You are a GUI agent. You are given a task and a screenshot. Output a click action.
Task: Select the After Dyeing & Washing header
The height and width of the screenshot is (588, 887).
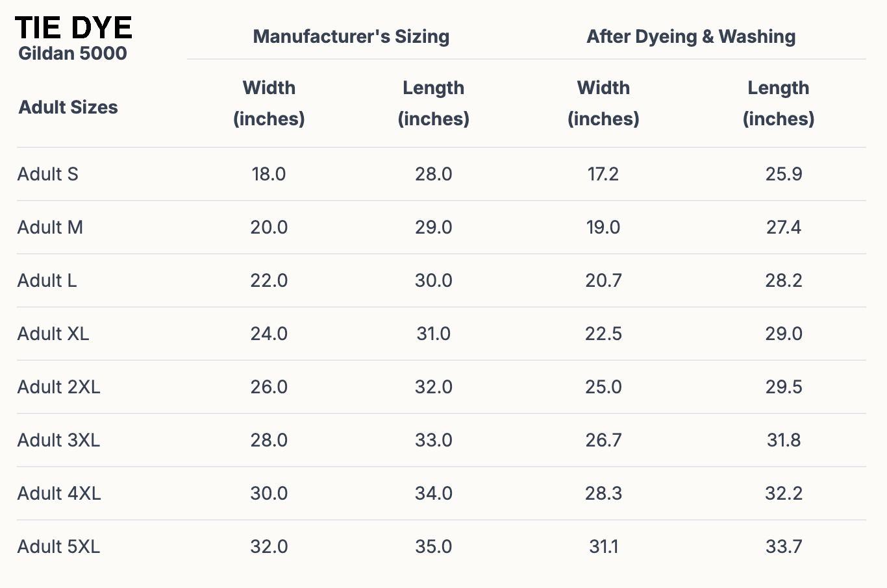pyautogui.click(x=691, y=36)
